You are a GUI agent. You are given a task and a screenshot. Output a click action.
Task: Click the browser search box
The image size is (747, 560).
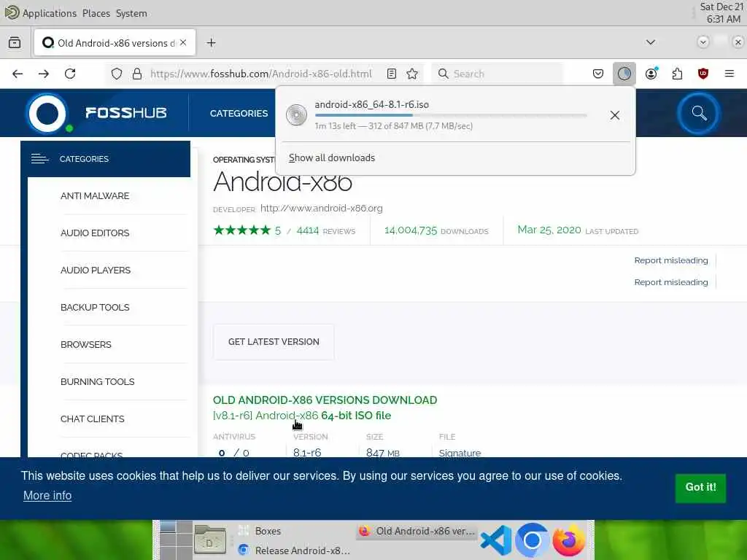point(497,74)
